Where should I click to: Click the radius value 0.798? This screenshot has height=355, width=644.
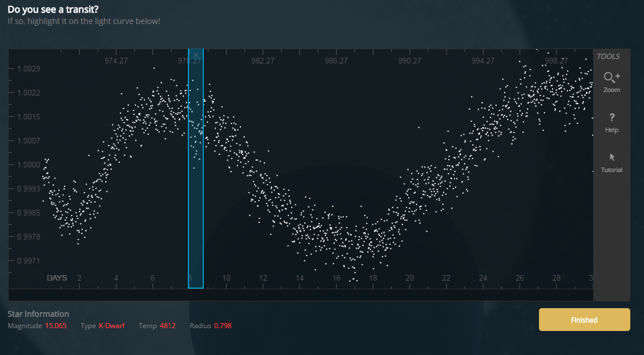coord(223,326)
